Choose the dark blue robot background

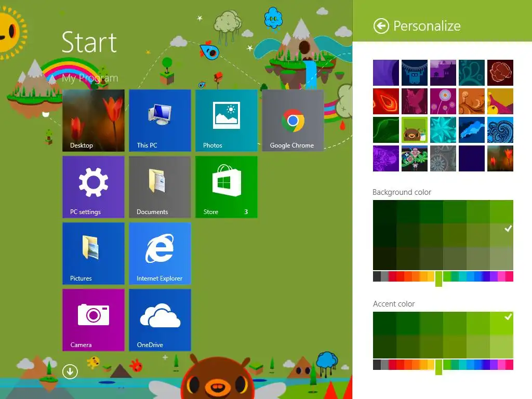pos(414,73)
